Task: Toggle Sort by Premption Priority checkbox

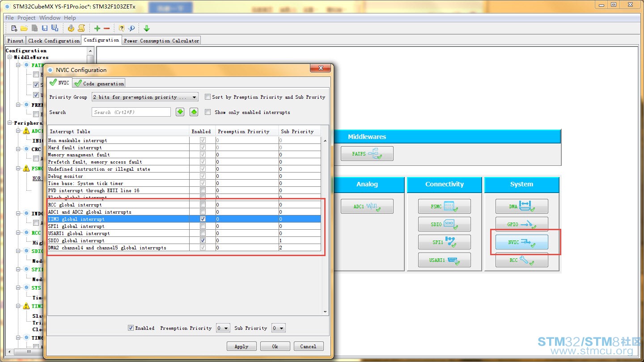Action: click(x=208, y=97)
